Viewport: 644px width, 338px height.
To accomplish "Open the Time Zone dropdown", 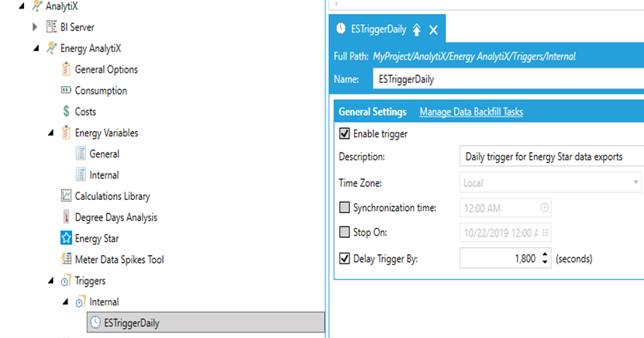I will (x=635, y=182).
